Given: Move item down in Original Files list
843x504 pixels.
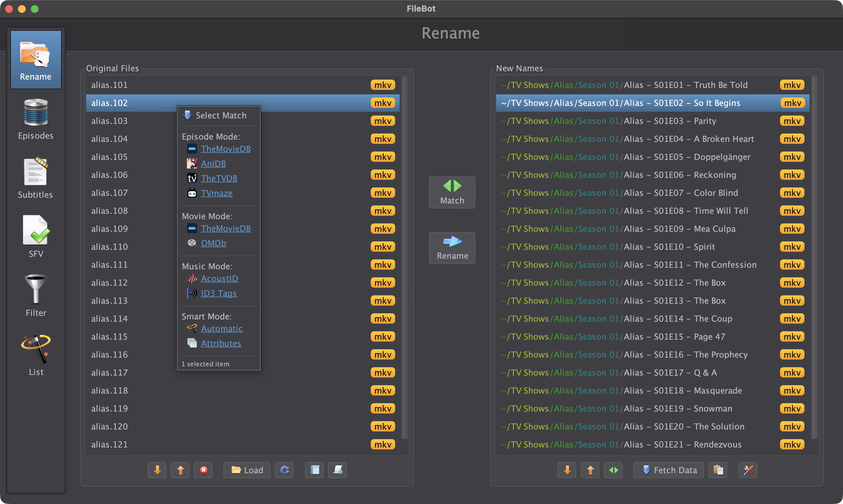Looking at the screenshot, I should click(x=157, y=470).
